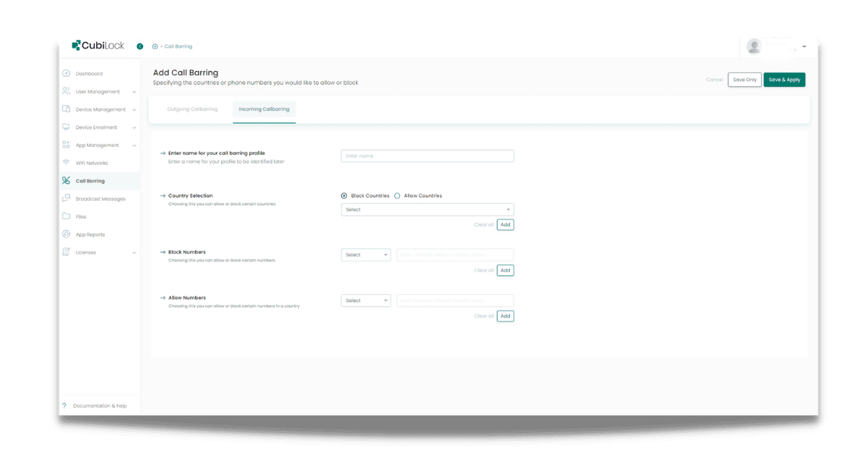Select Allow Countries radio button
The image size is (868, 454).
coord(397,196)
